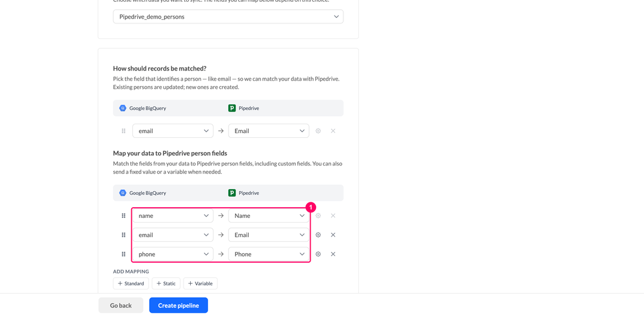Image resolution: width=644 pixels, height=317 pixels.
Task: Expand the Pipedrive_demo_persons dropdown
Action: point(228,17)
